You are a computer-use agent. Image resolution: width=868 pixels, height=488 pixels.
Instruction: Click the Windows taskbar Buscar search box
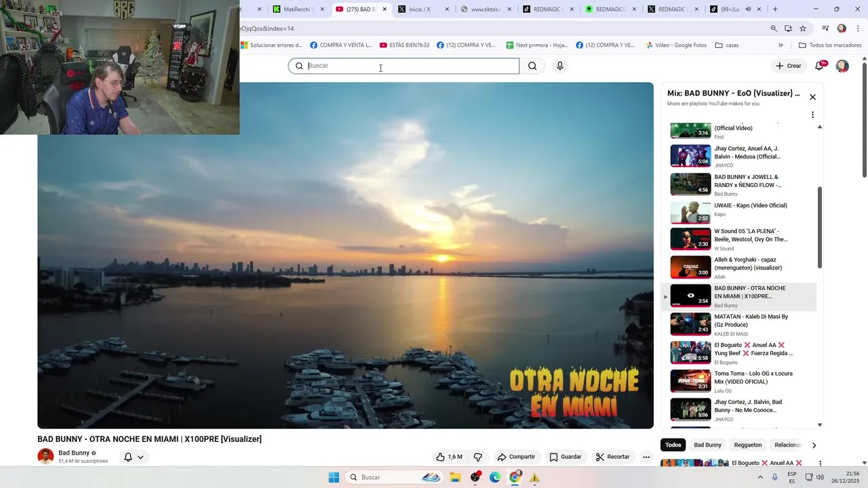396,477
